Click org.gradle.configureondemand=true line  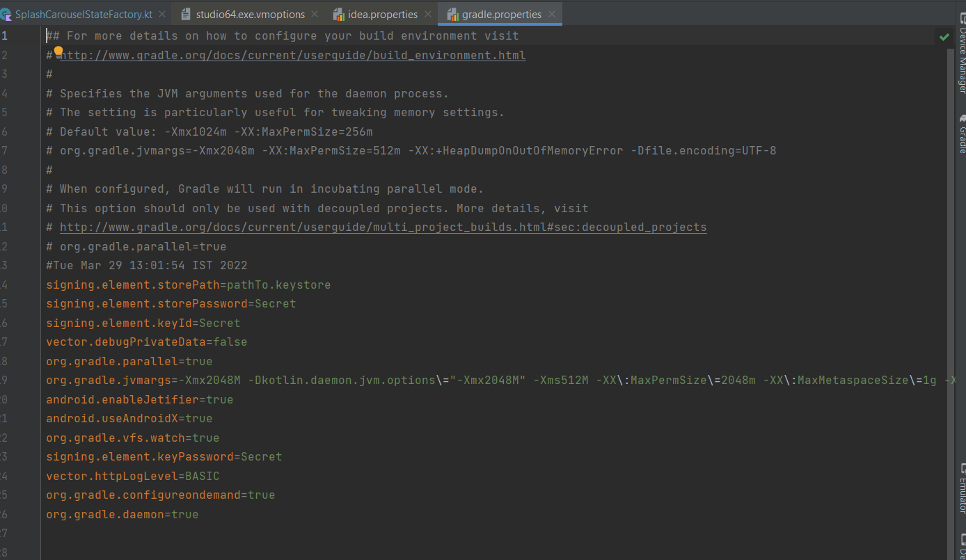160,495
